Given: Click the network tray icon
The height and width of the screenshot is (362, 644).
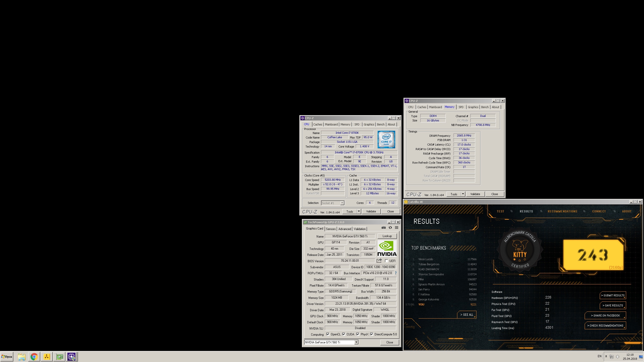Looking at the screenshot, I should (612, 357).
